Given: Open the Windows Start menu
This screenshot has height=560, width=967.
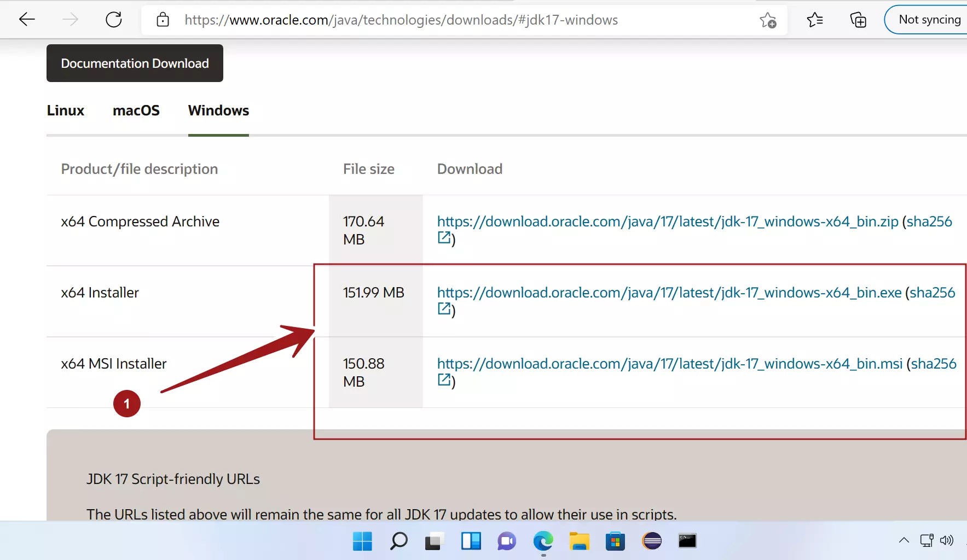Looking at the screenshot, I should 361,542.
